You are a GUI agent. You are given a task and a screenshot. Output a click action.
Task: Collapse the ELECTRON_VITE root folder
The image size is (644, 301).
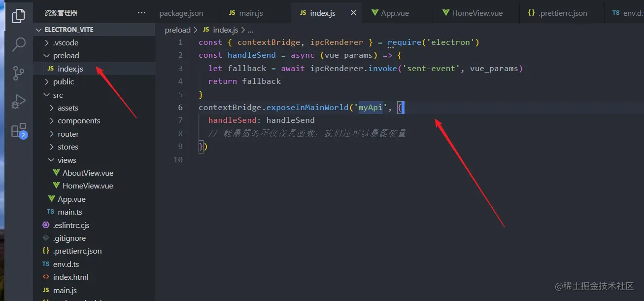pyautogui.click(x=94, y=30)
